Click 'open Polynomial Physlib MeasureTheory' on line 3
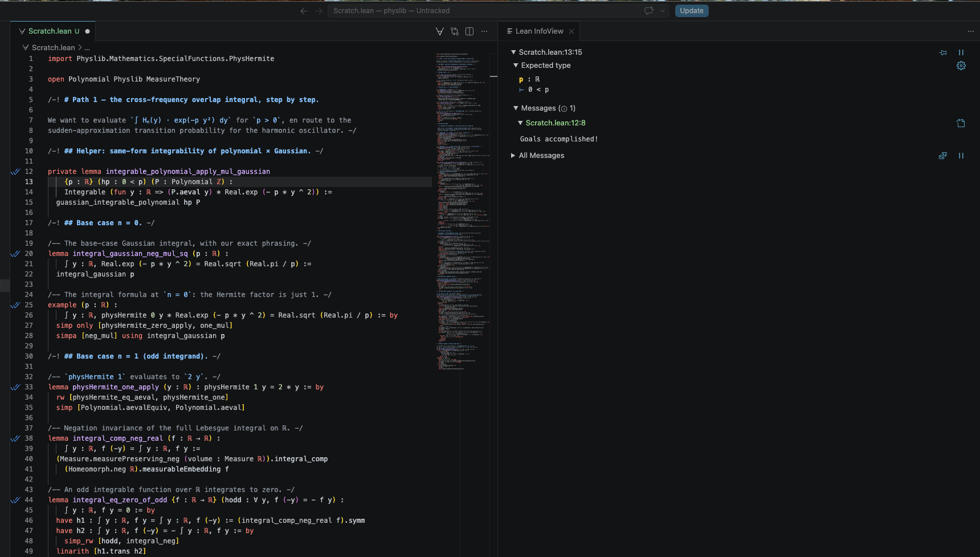The height and width of the screenshot is (557, 980). [124, 79]
